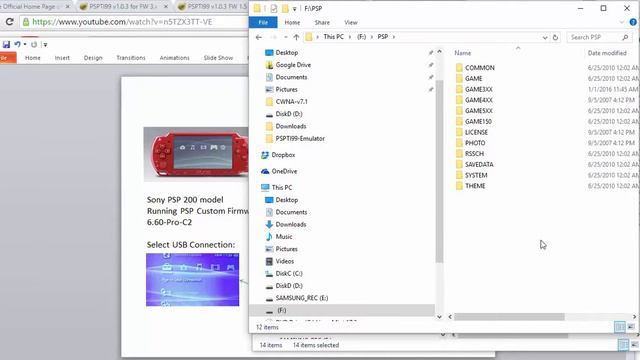Select the PSPTI99-Emulator folder in navigation pane
Viewport: 640px width, 360px height.
point(300,139)
